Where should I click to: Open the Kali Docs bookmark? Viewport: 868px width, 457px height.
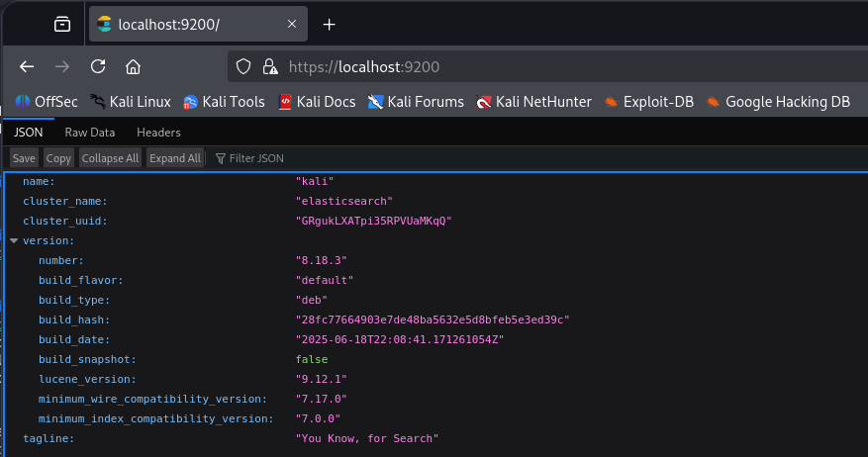click(x=317, y=102)
